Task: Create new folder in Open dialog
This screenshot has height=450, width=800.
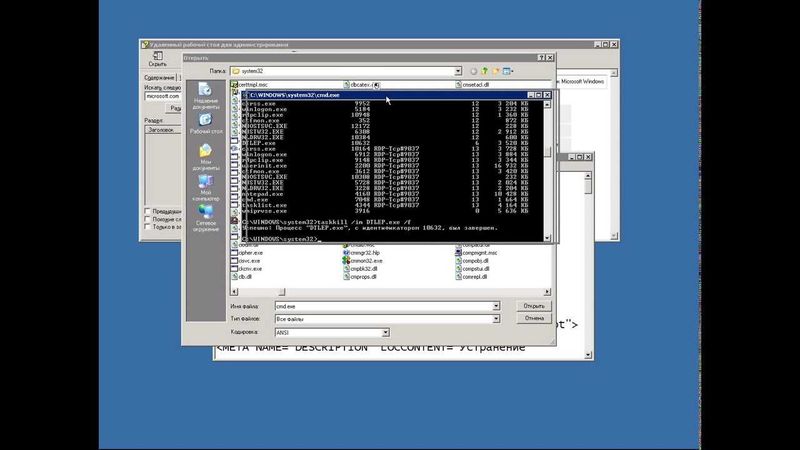Action: pyautogui.click(x=495, y=71)
